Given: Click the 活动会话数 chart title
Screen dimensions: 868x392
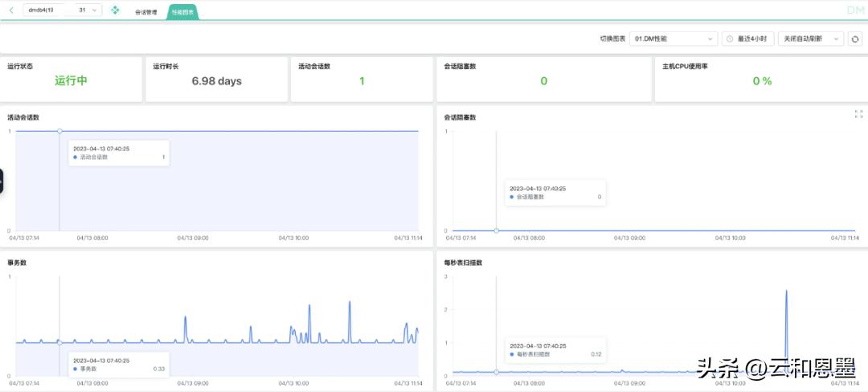Looking at the screenshot, I should point(23,117).
